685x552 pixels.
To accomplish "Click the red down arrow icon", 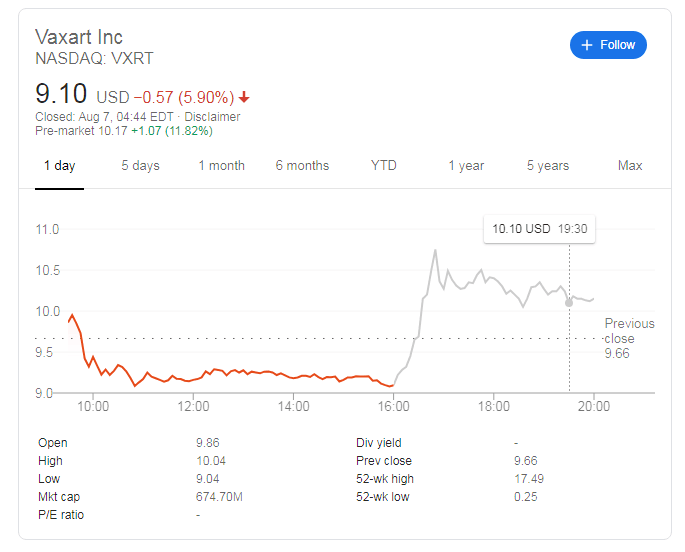I will click(245, 98).
